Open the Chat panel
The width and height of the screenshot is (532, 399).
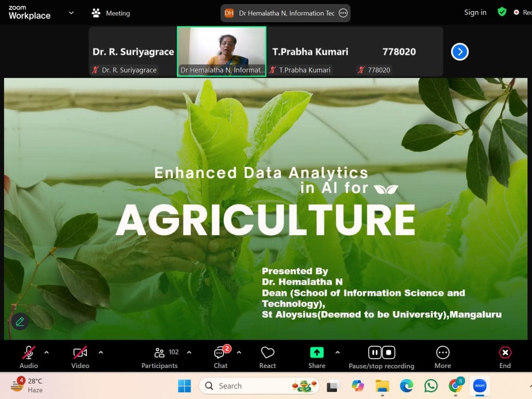click(221, 353)
